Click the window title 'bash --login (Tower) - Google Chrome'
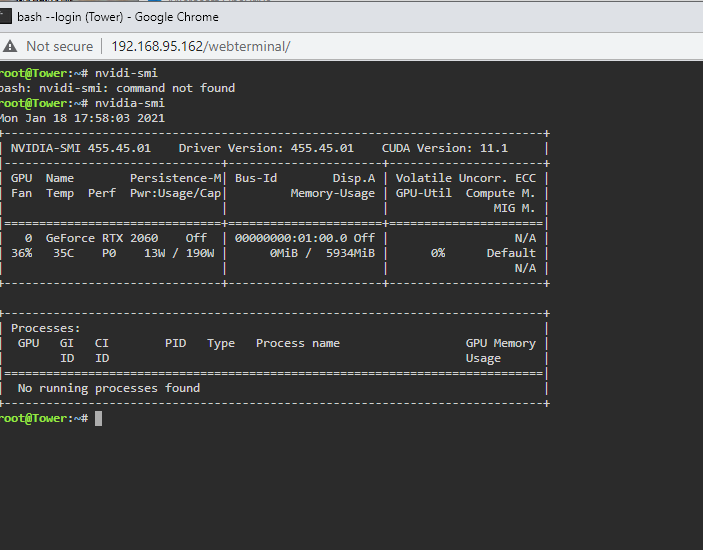This screenshot has height=550, width=703. (x=118, y=17)
